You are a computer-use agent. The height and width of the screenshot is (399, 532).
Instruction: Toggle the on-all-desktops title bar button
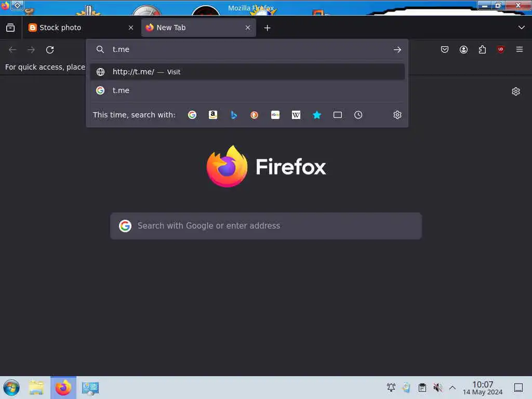(x=17, y=5)
